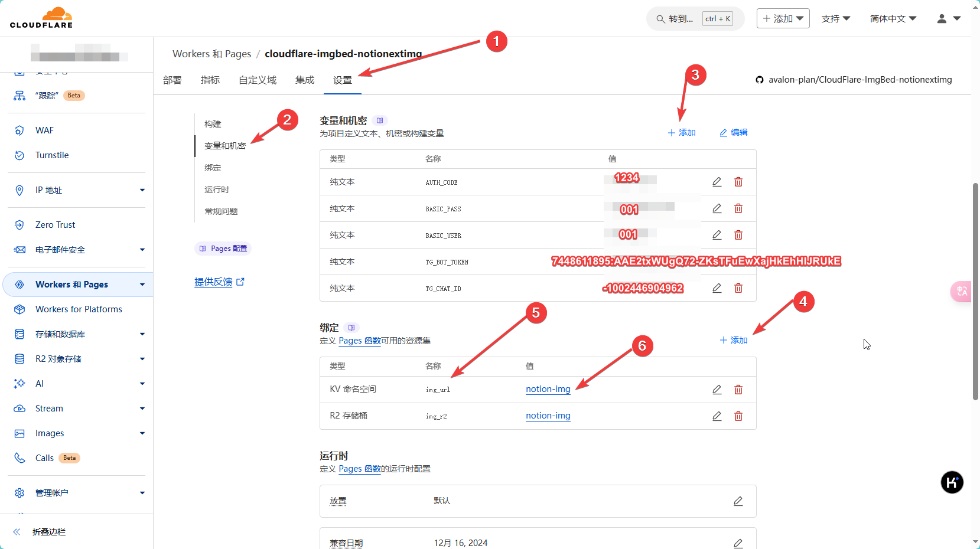The width and height of the screenshot is (980, 549).
Task: Select 构建 in settings side navigation
Action: [x=213, y=124]
